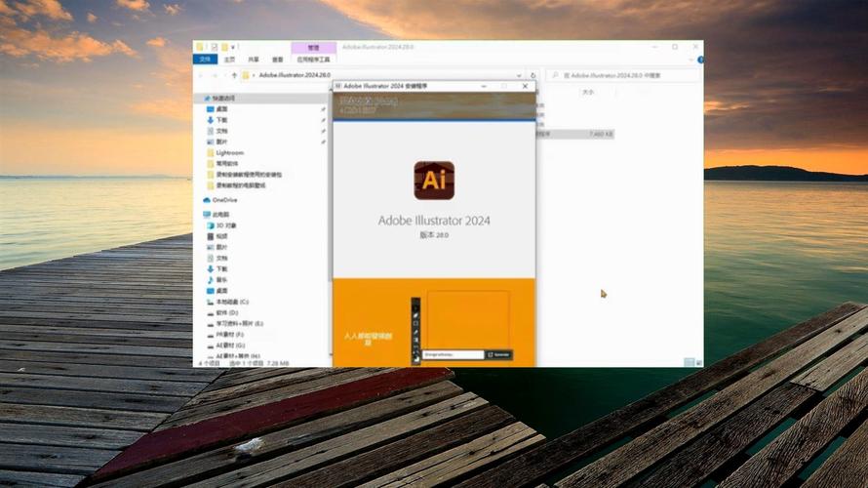Open pinned 图片 (Pictures) under Quick access

[x=222, y=142]
